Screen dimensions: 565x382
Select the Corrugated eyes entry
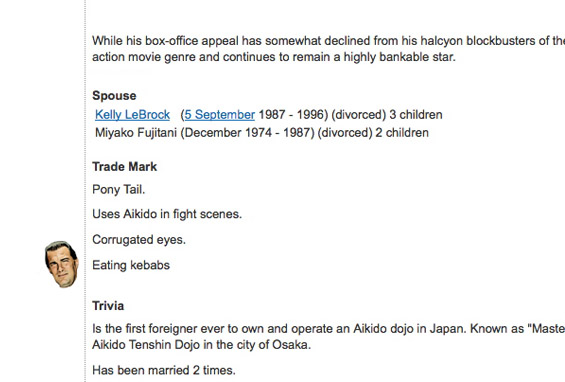click(139, 240)
